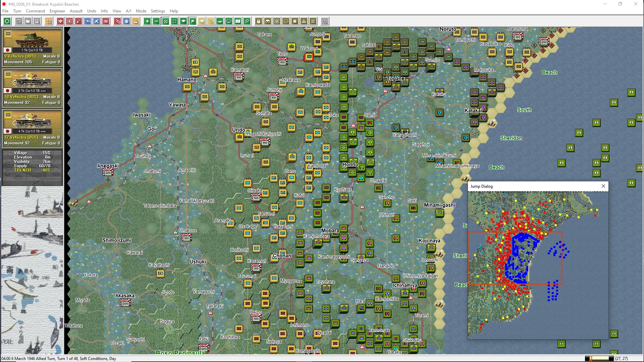Click the olive up-arrow toolbar icon

click(313, 21)
